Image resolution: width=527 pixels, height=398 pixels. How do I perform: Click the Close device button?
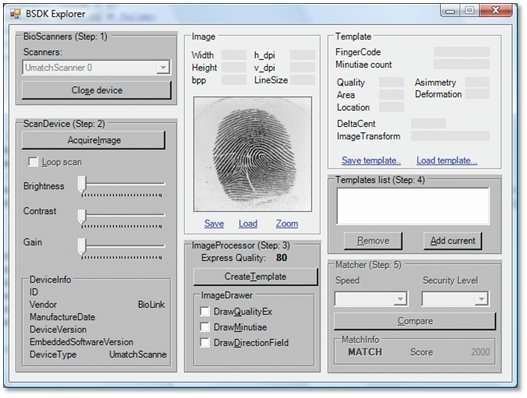point(97,90)
